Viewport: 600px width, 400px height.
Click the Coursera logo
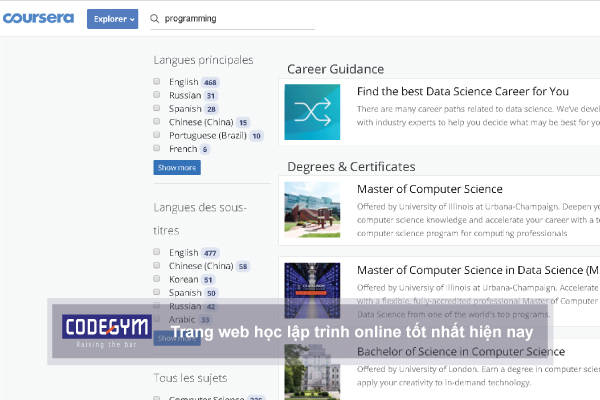[38, 18]
